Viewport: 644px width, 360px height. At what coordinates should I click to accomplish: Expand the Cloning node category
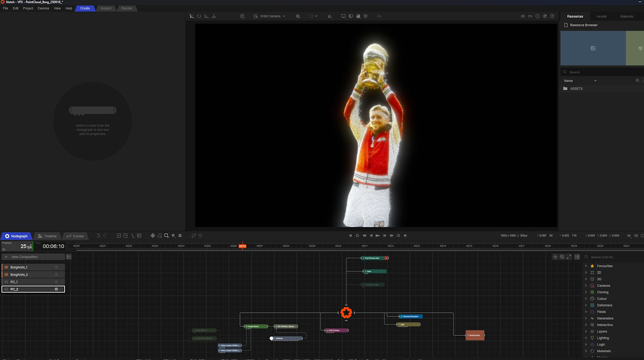[586, 292]
